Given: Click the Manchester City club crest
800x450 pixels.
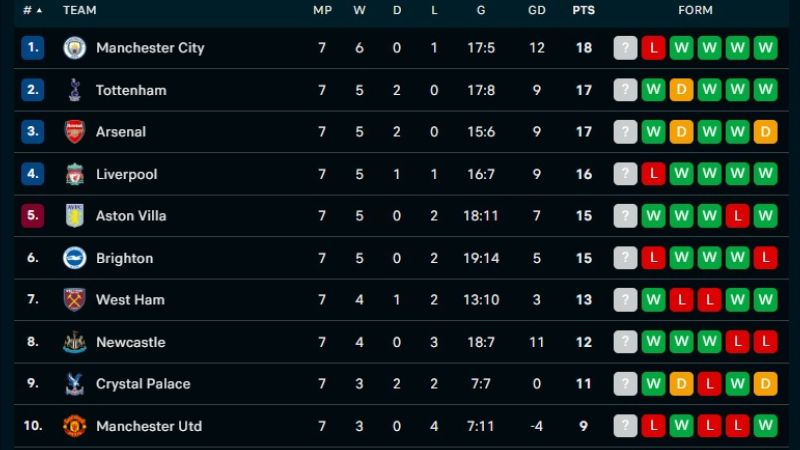Looking at the screenshot, I should (x=74, y=48).
